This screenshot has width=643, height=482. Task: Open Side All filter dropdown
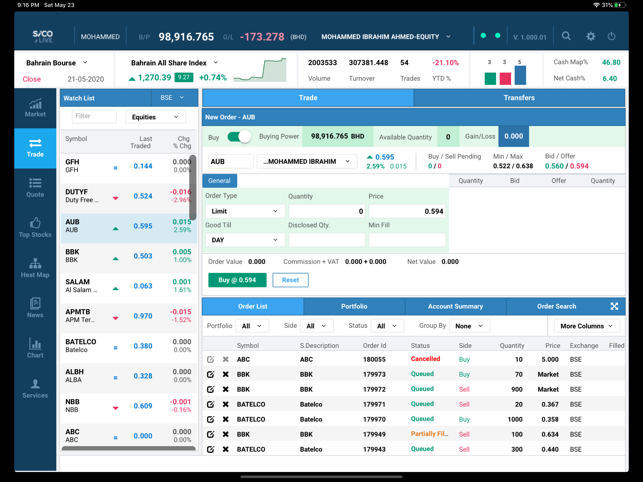point(316,326)
